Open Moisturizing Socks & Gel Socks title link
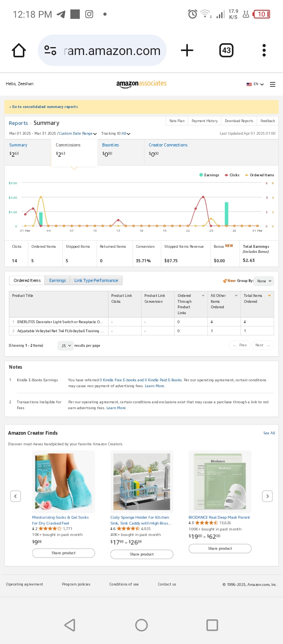Viewport: 283px width, 644px height. point(61,520)
